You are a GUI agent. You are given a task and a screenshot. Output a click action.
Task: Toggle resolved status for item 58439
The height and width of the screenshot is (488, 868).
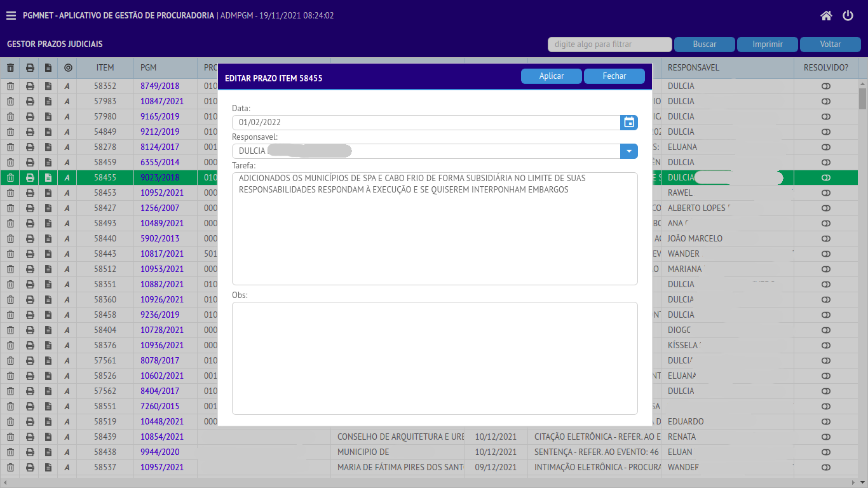(x=825, y=437)
